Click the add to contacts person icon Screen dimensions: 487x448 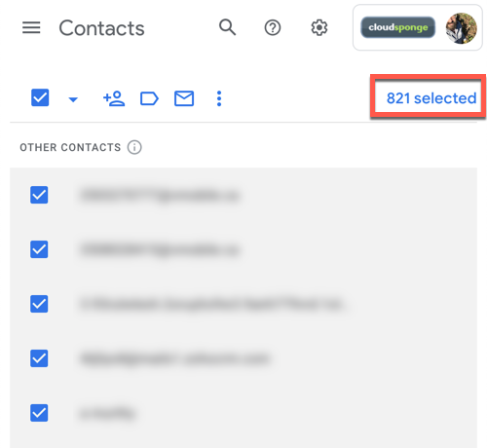(x=114, y=98)
